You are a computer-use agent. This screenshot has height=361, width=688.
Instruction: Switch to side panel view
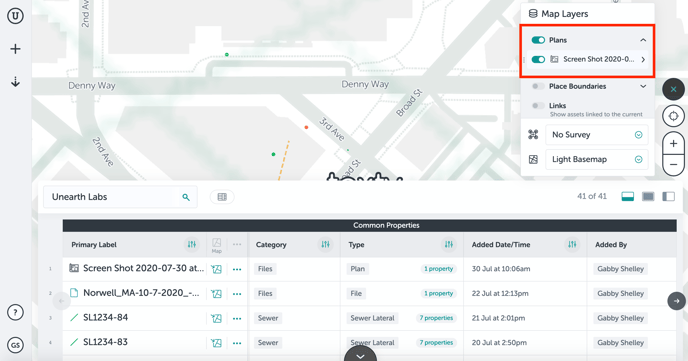pyautogui.click(x=668, y=197)
